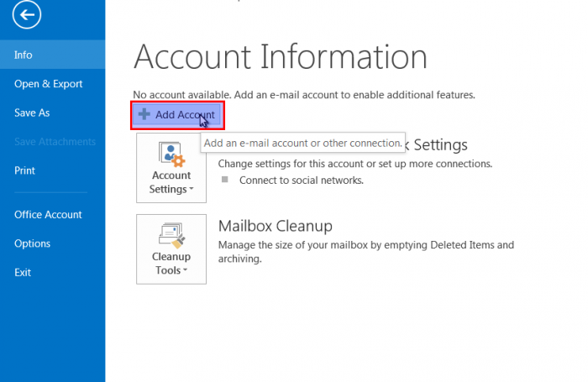This screenshot has width=588, height=382.
Task: Expand the Account Settings dropdown arrow
Action: (192, 189)
